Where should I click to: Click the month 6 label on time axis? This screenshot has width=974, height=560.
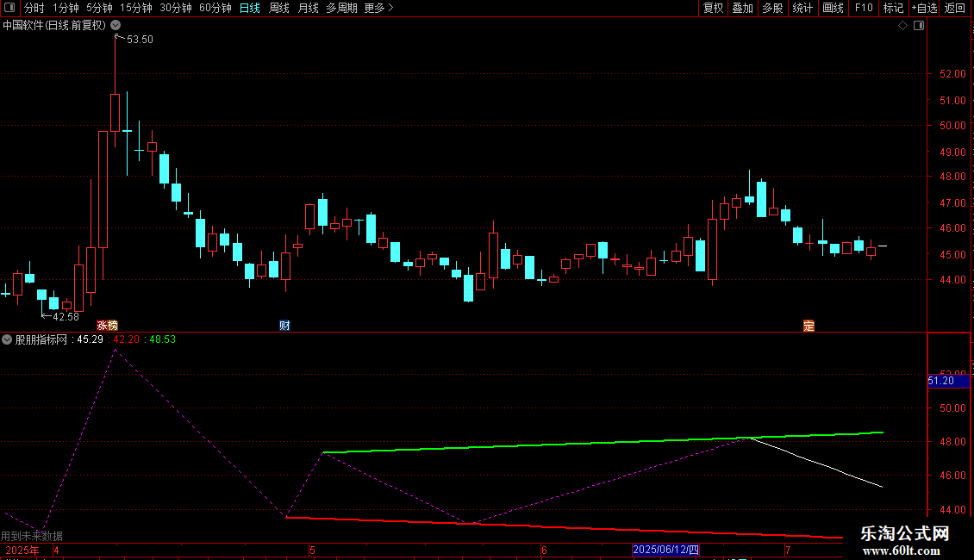click(x=544, y=550)
